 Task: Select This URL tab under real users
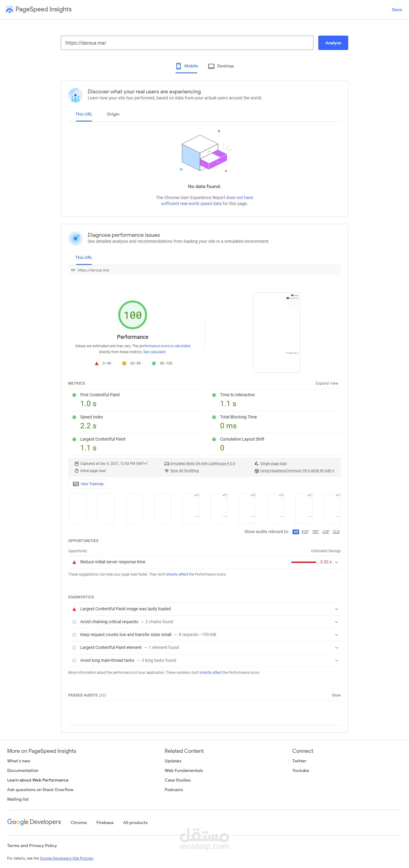coord(84,114)
